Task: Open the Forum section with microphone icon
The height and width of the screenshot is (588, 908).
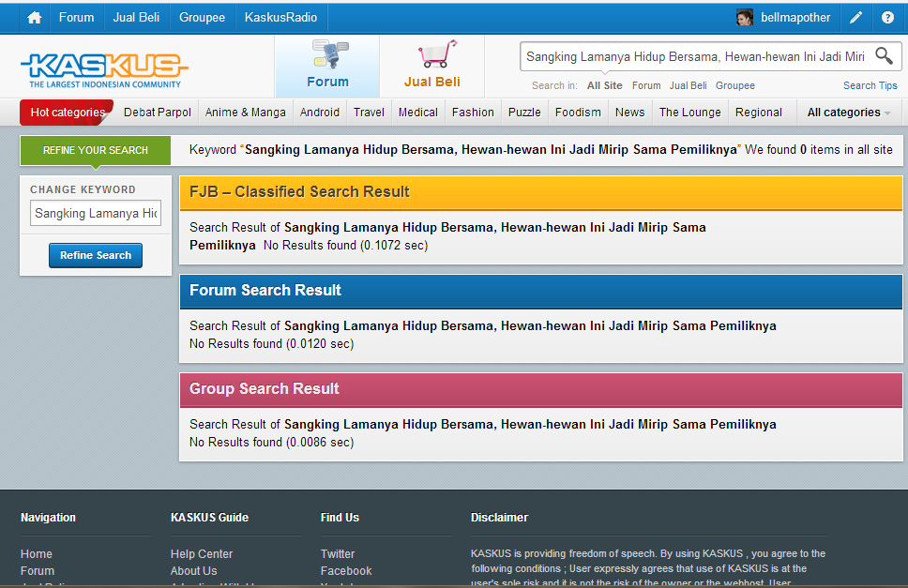Action: click(327, 66)
